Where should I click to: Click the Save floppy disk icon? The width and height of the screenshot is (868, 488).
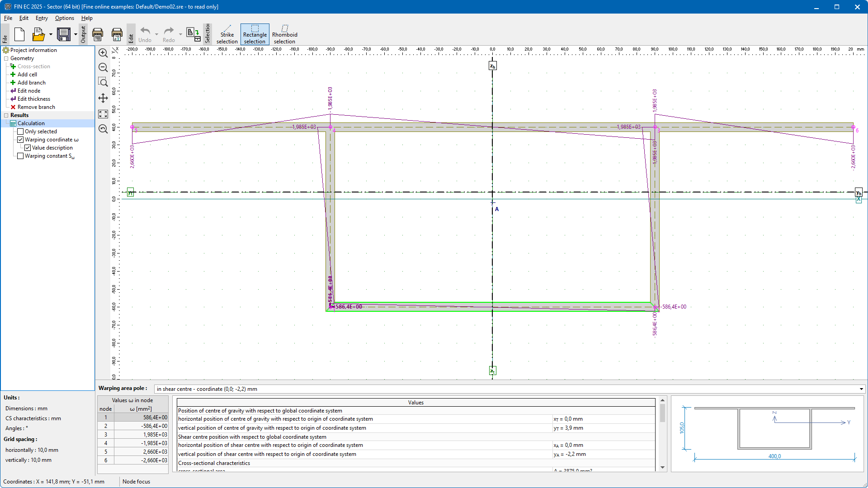pos(64,34)
